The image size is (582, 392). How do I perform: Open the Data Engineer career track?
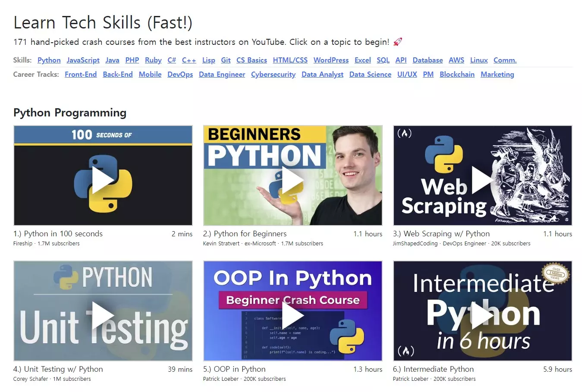click(x=222, y=74)
